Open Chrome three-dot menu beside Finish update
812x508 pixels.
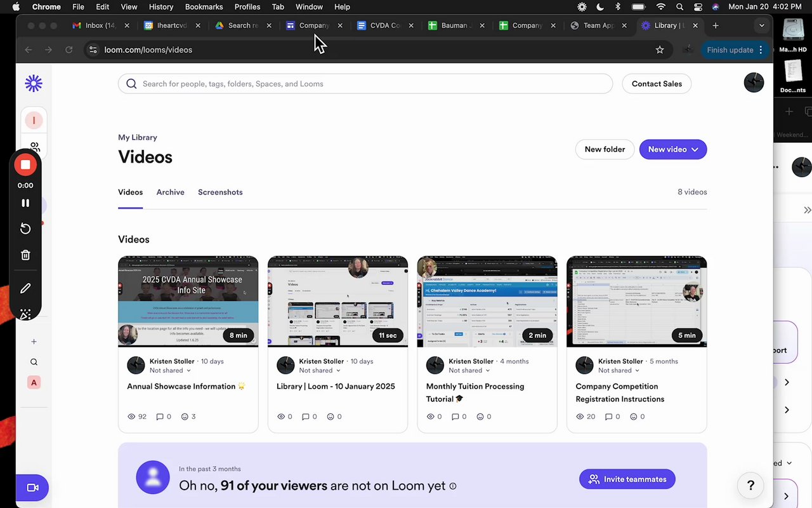click(x=761, y=50)
